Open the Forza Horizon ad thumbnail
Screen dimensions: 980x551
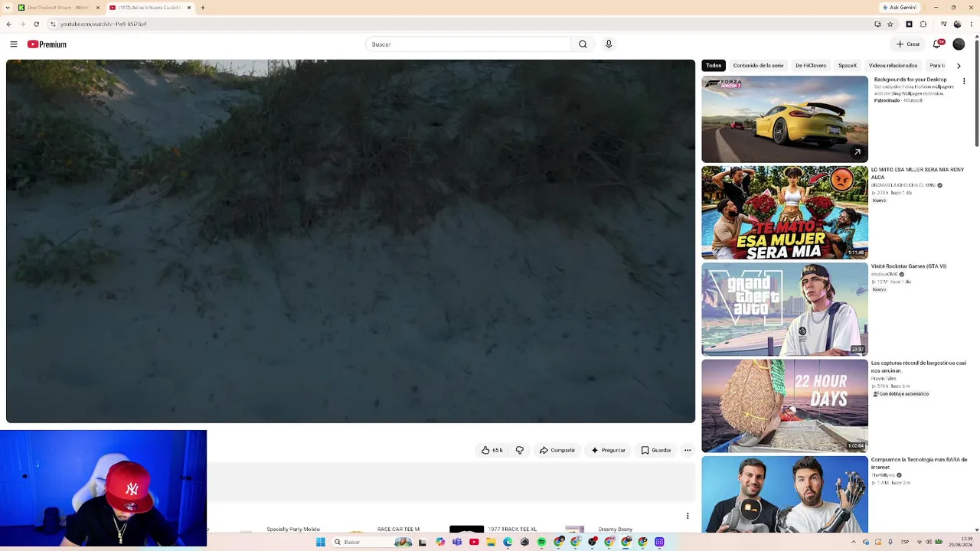point(785,119)
